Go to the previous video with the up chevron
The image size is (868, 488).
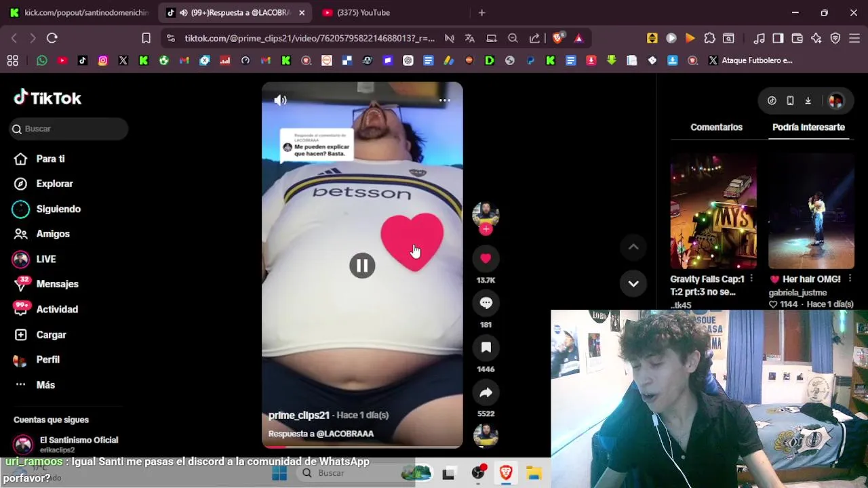pyautogui.click(x=633, y=247)
